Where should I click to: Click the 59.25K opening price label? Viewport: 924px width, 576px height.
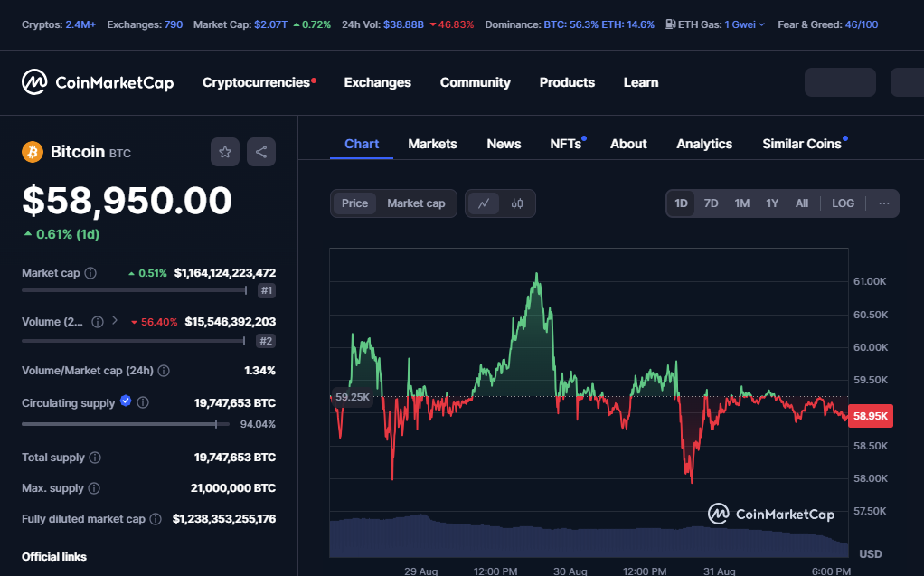[x=353, y=397]
